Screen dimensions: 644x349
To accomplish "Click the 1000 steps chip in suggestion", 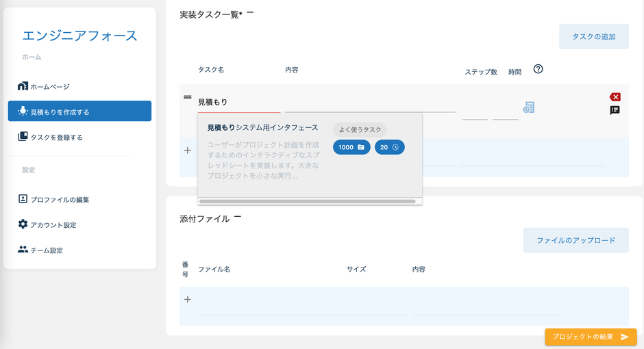I will (x=351, y=147).
